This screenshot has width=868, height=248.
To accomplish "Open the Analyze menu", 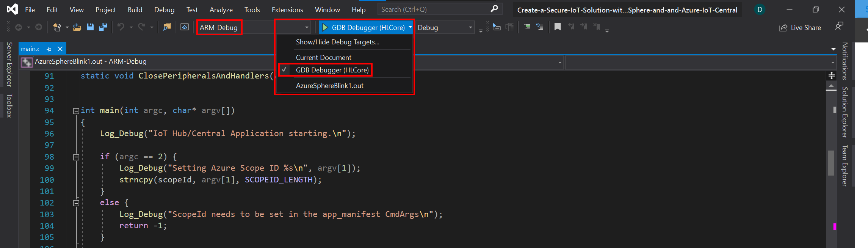I will click(221, 10).
